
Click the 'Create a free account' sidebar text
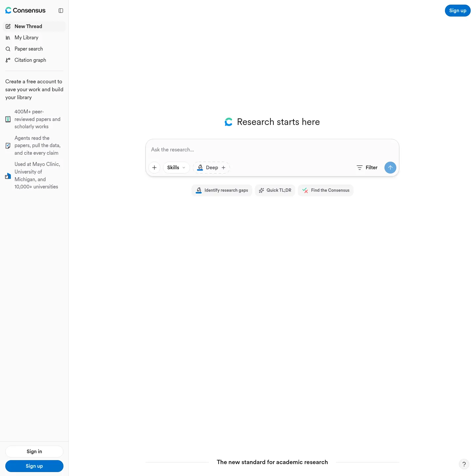point(34,90)
